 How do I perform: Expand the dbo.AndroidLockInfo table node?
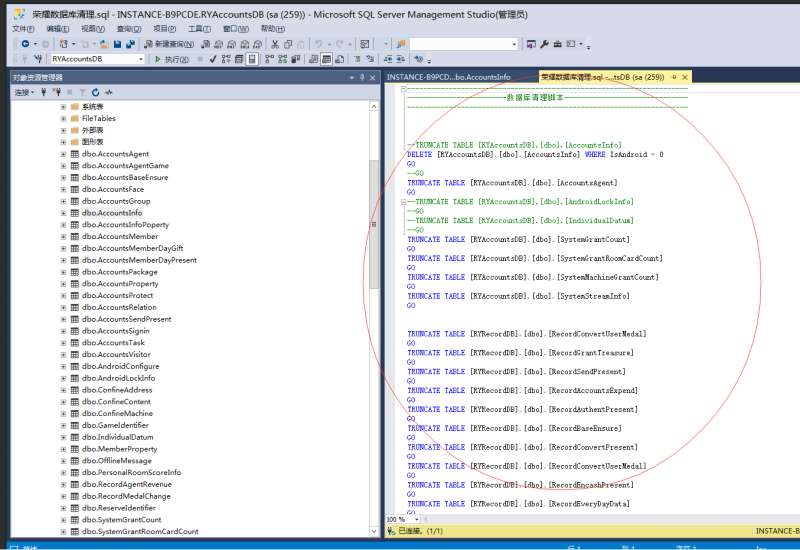coord(63,378)
